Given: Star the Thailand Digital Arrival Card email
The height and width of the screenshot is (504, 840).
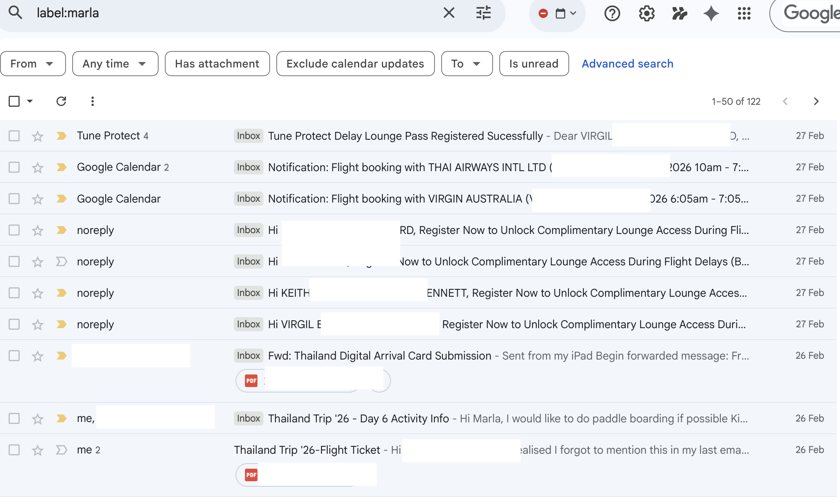Looking at the screenshot, I should (x=38, y=356).
